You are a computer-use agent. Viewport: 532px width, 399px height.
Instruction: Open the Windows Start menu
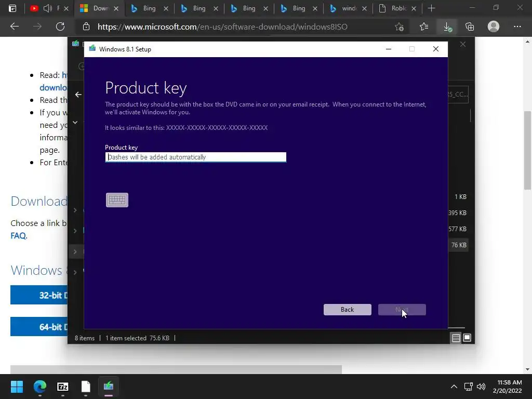pos(17,387)
